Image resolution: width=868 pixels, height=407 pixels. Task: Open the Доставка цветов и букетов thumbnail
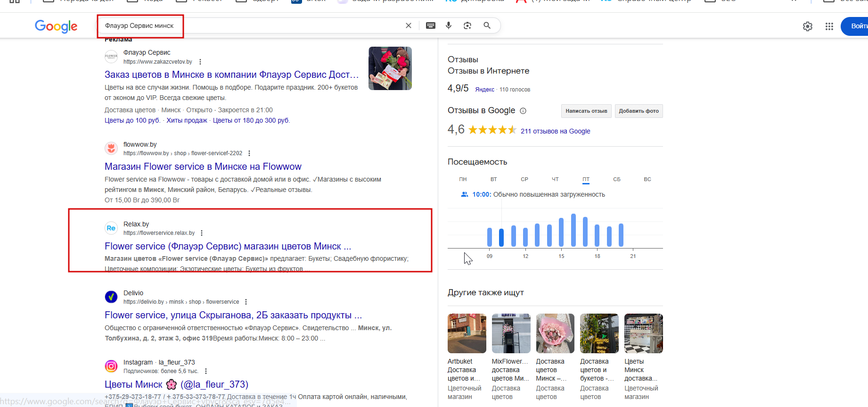[599, 333]
